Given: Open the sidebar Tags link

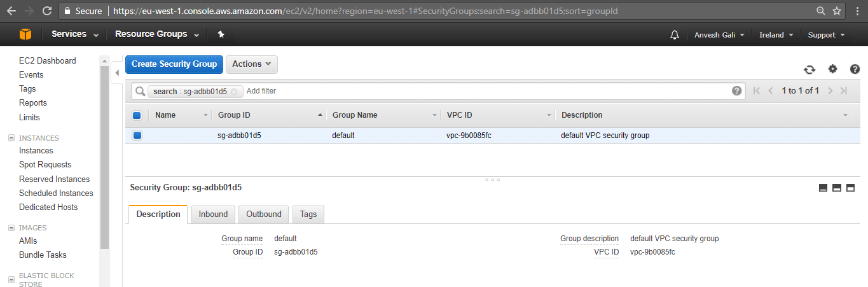Looking at the screenshot, I should 27,89.
